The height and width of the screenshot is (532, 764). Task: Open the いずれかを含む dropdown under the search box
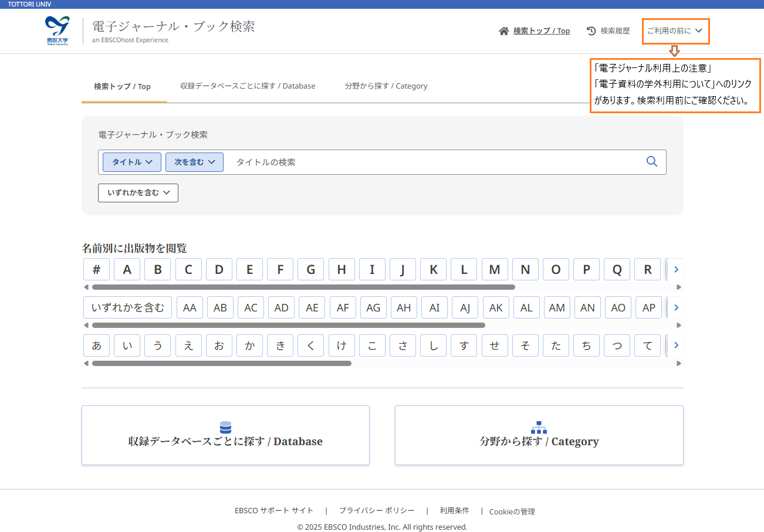[138, 192]
